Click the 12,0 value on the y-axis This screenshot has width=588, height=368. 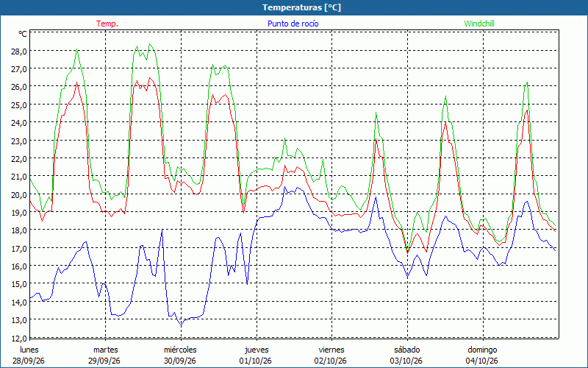(19, 339)
